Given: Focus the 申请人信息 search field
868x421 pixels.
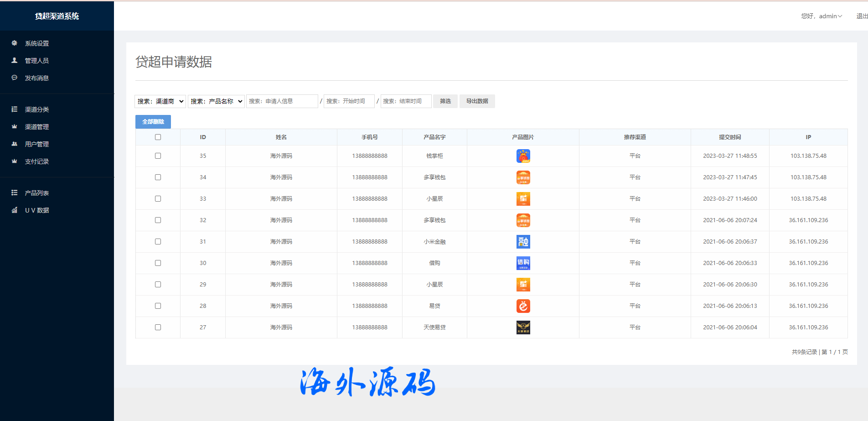Looking at the screenshot, I should pos(282,101).
